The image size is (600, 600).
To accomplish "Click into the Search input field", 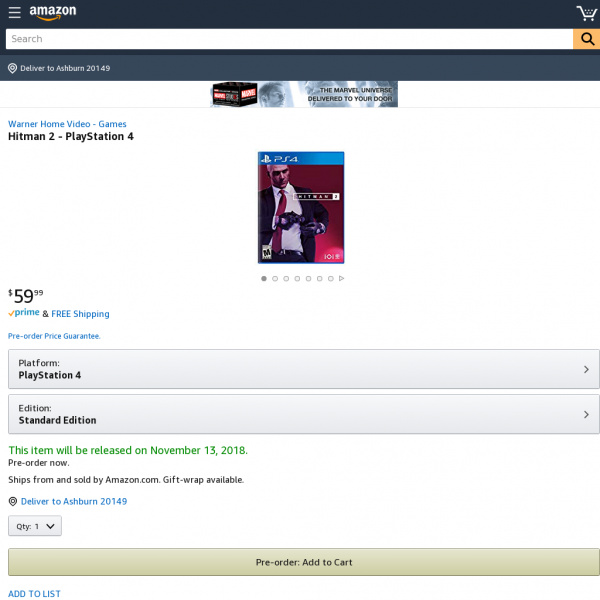I will coord(289,39).
